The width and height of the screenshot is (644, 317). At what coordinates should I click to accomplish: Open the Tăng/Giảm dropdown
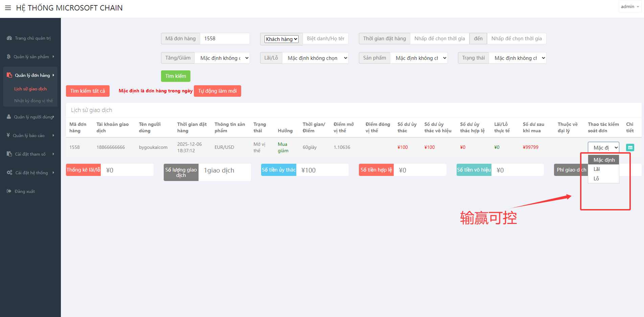tap(224, 58)
